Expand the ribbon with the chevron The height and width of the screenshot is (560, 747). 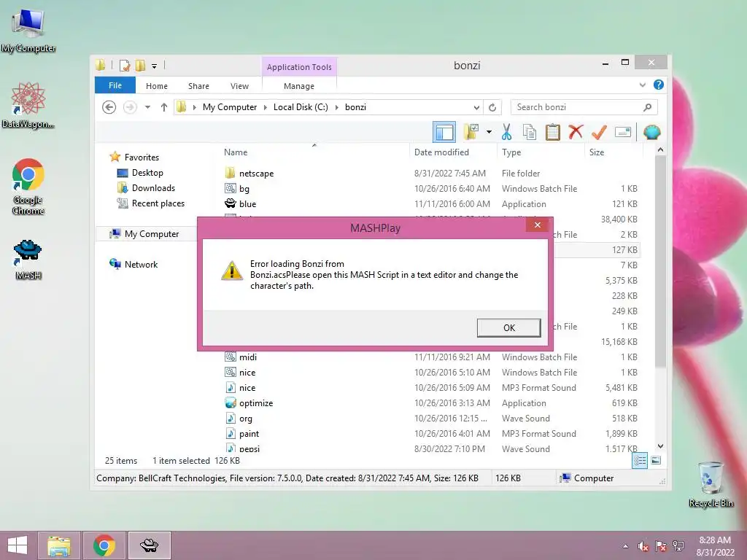642,85
